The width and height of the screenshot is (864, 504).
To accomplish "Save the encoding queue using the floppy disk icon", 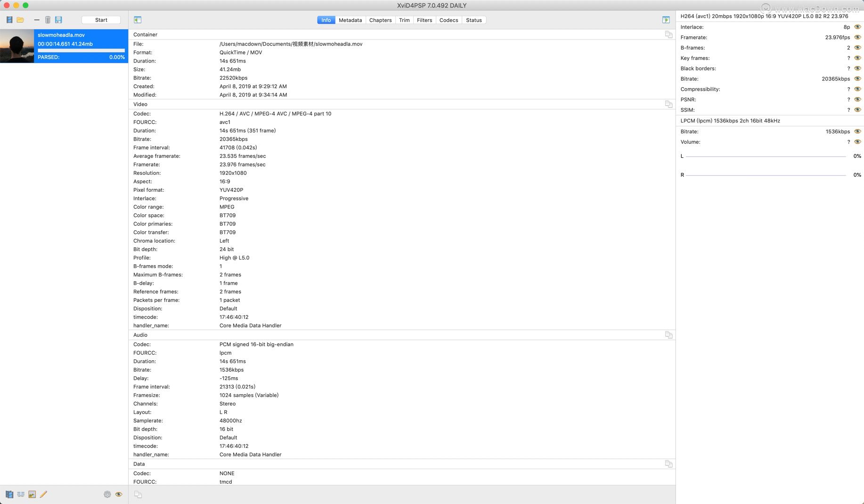I will pyautogui.click(x=58, y=19).
